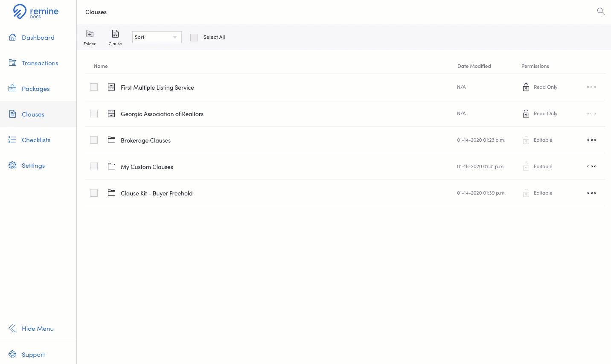Open the Sort dropdown
The height and width of the screenshot is (364, 611).
click(x=157, y=37)
